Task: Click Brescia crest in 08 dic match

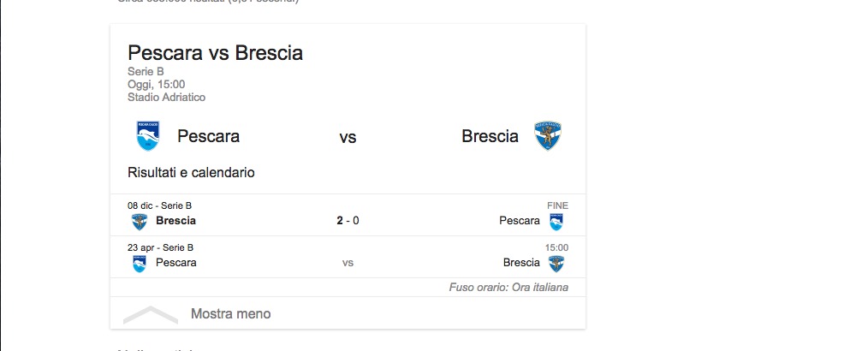Action: click(139, 221)
